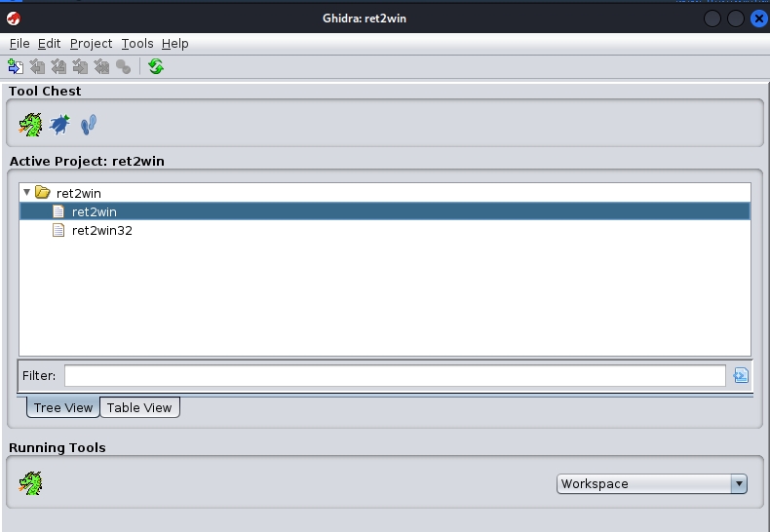Switch to the Table View tab
Image resolution: width=770 pixels, height=532 pixels.
139,407
